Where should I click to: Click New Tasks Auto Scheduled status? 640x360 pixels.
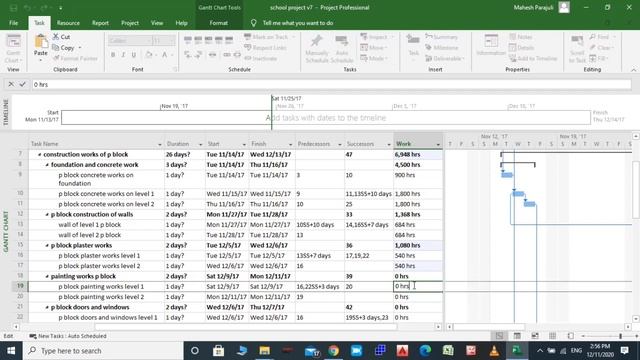click(68, 336)
